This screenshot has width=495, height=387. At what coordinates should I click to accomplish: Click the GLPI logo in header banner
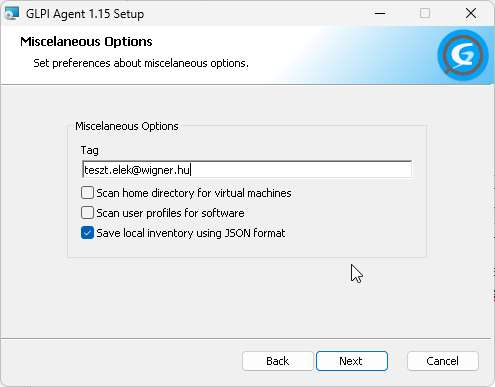463,55
